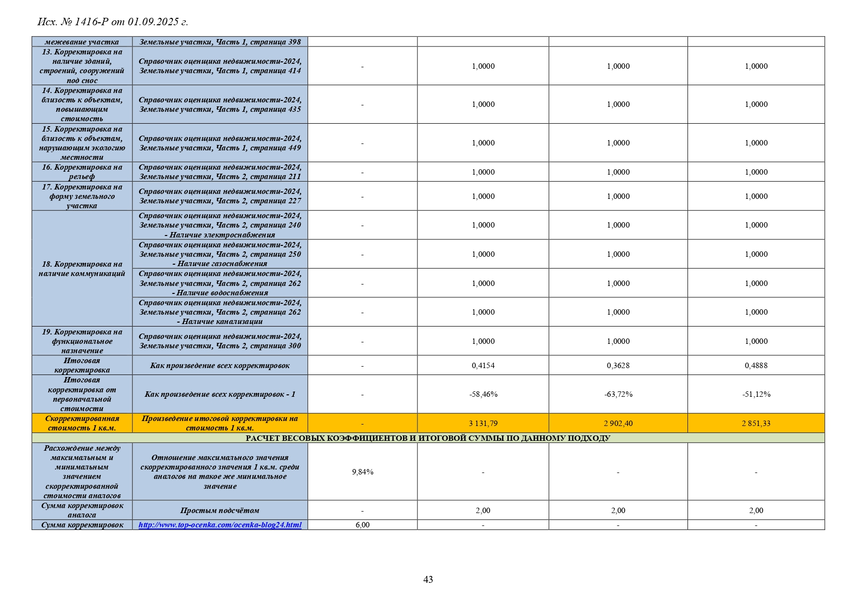
Task: Select the cell with value 0,3628
Action: click(618, 366)
